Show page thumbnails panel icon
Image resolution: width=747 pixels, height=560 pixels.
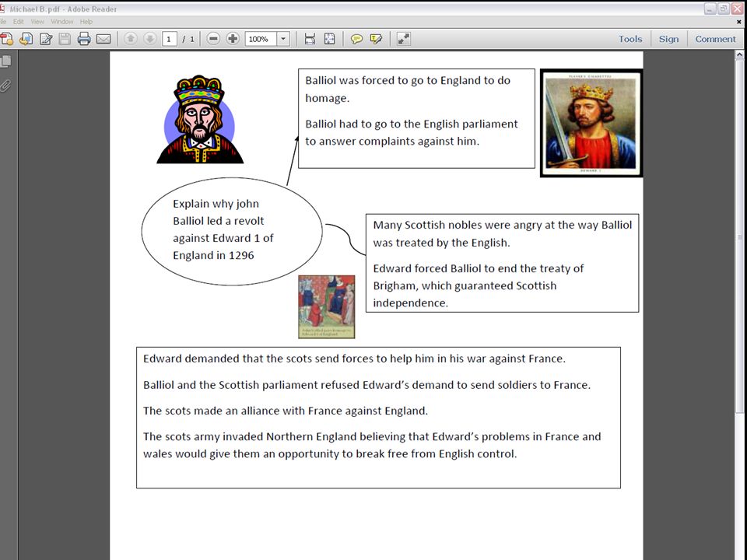click(6, 61)
